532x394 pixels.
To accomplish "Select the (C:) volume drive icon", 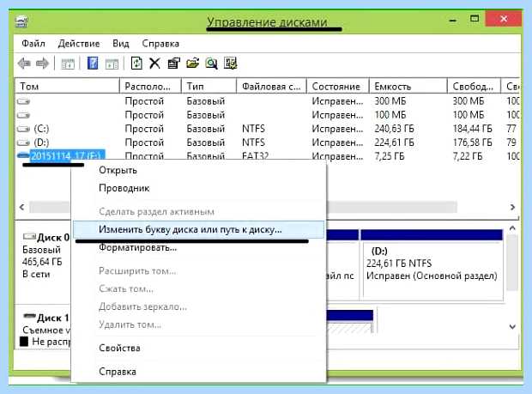I will pos(23,129).
